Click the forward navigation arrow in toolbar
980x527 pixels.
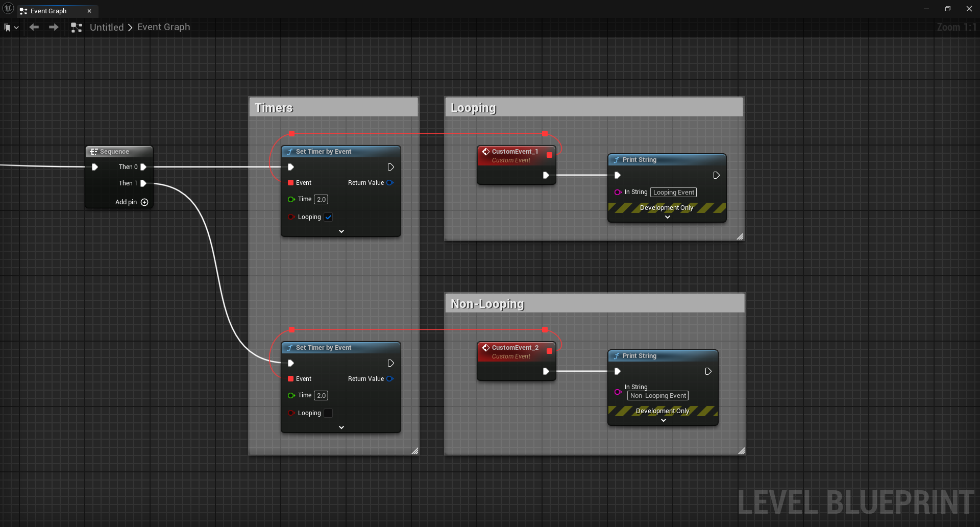tap(54, 27)
